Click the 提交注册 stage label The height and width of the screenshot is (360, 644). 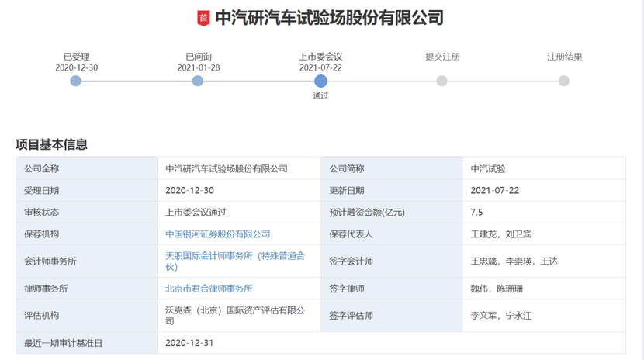coord(442,57)
